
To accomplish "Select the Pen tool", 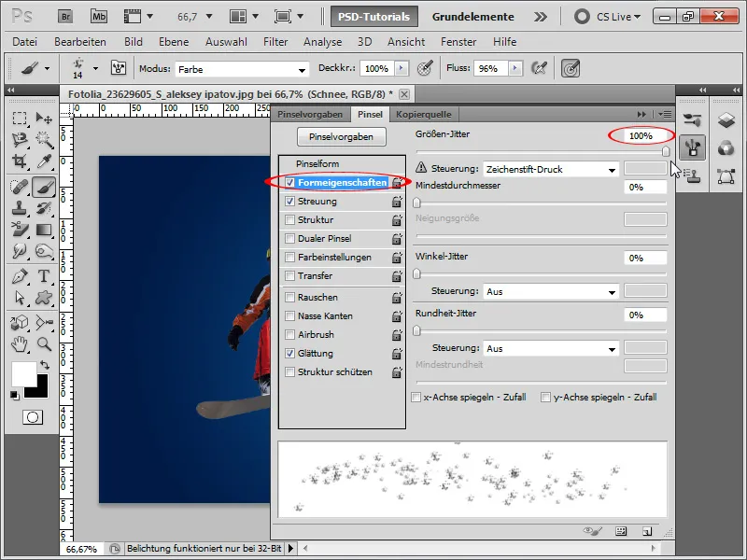I will click(x=20, y=276).
